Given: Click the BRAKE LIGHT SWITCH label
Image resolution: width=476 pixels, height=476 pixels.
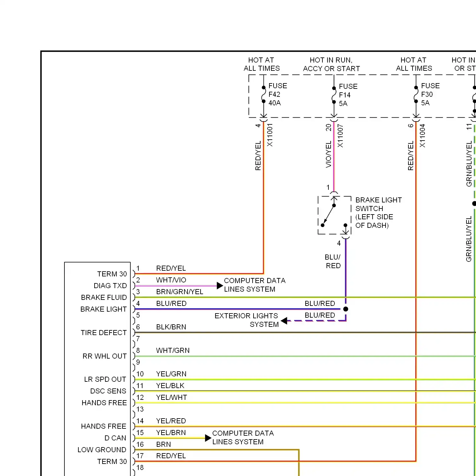Looking at the screenshot, I should [379, 213].
